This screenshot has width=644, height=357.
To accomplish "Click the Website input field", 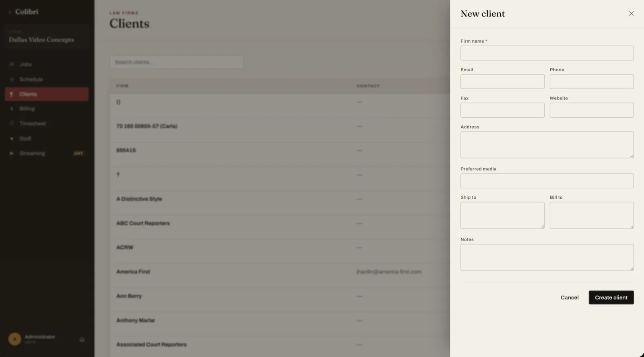I will [592, 110].
